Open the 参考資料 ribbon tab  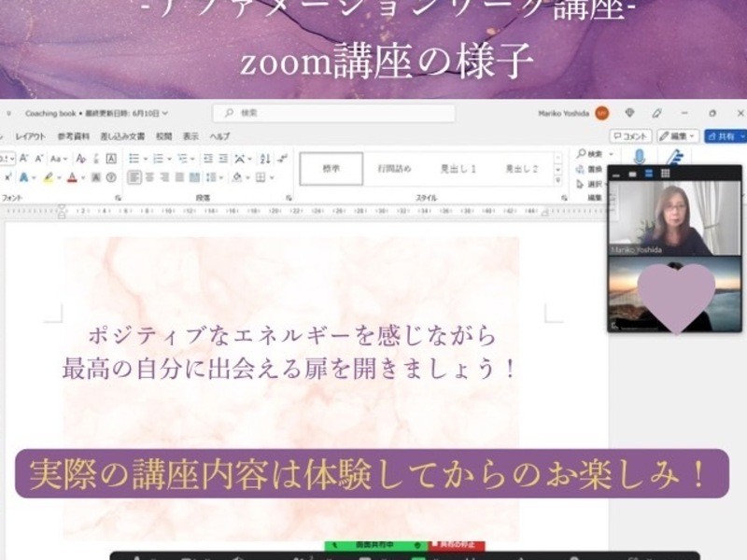tap(72, 136)
